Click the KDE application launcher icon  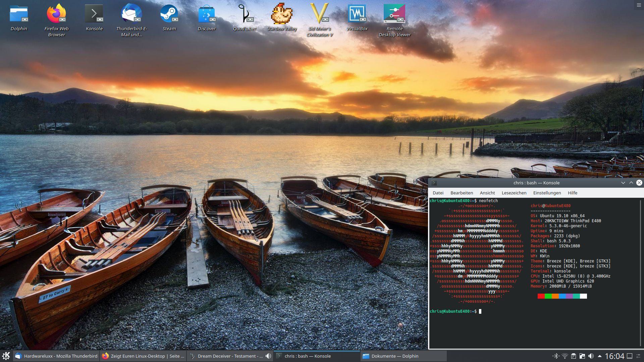[x=6, y=356]
